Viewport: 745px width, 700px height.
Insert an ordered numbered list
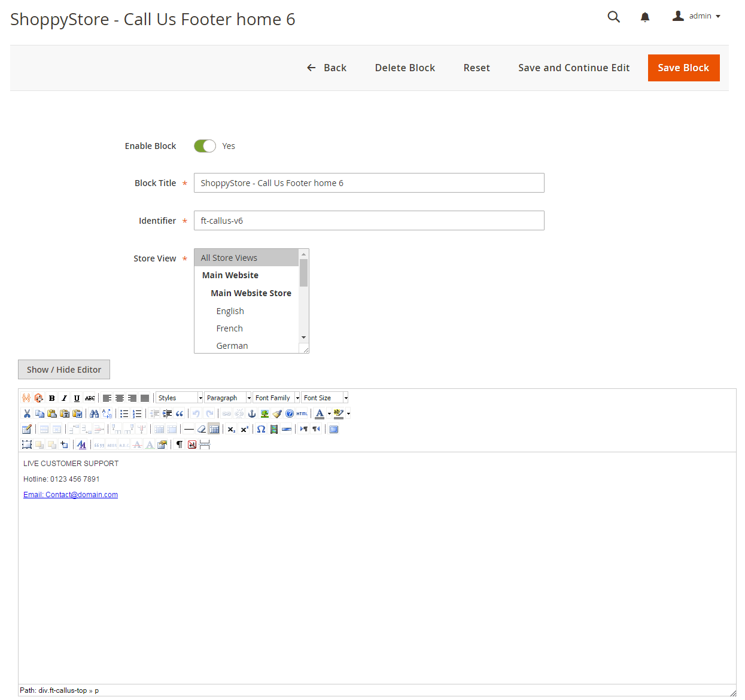(136, 413)
